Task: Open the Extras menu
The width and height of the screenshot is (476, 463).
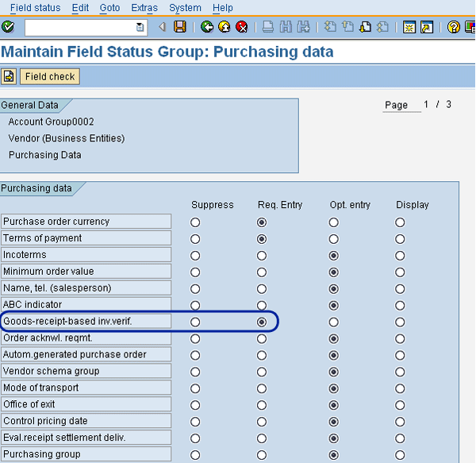Action: pos(144,7)
